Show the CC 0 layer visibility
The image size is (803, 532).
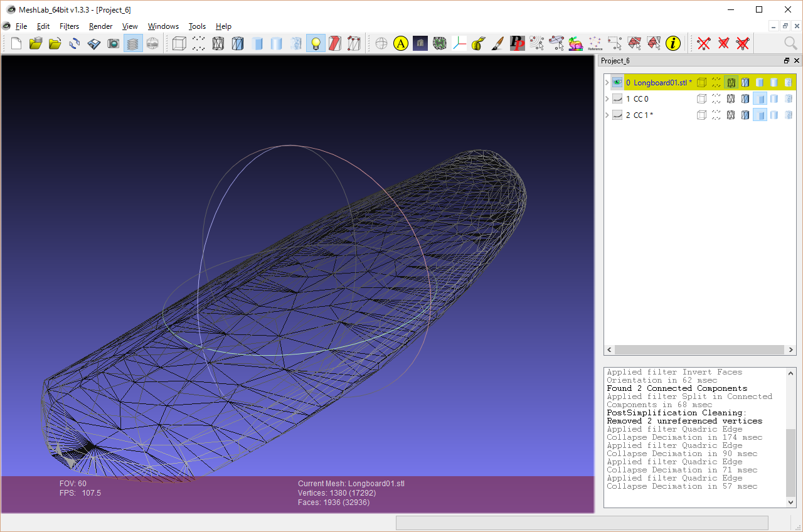(x=617, y=98)
